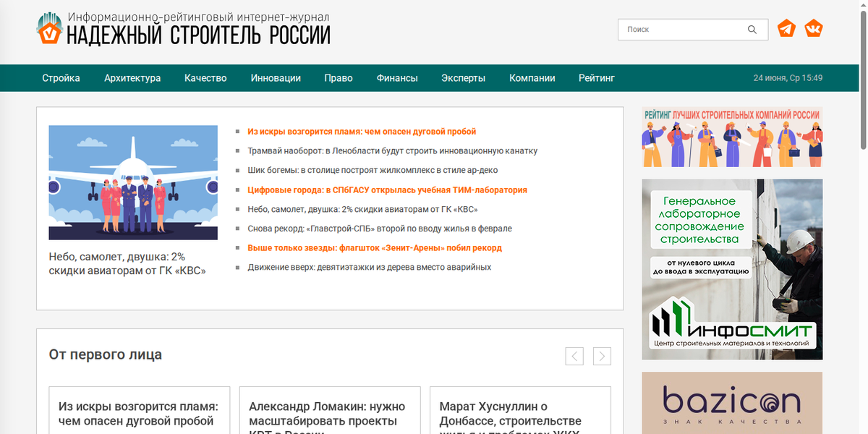Open the Telegram channel icon
The width and height of the screenshot is (868, 434).
coord(786,29)
